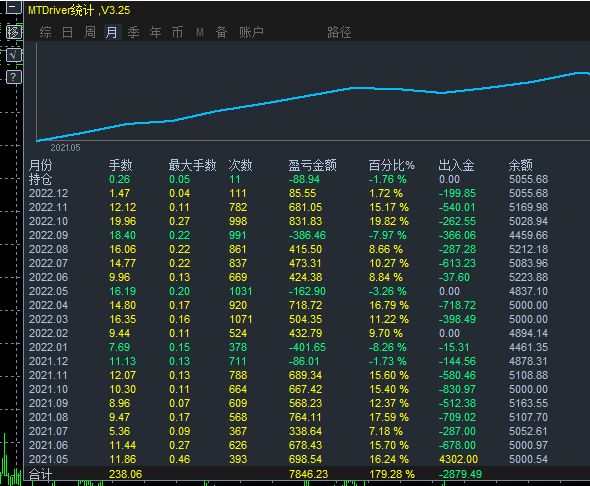This screenshot has width=590, height=486.
Task: Open the 币 currency tab
Action: [177, 32]
